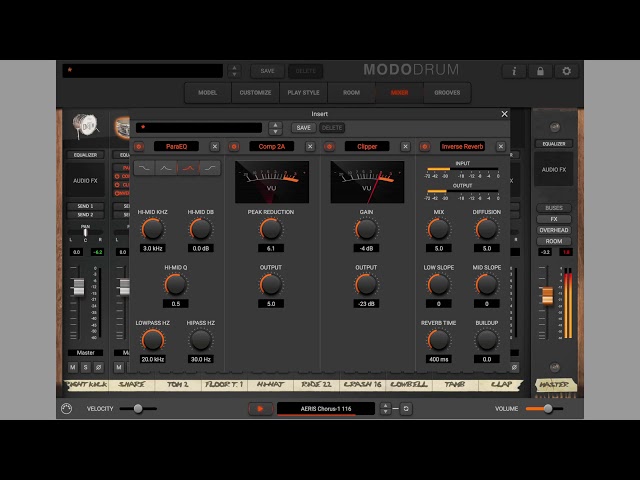Click the master channel orange fader
The image size is (640, 480).
coord(547,296)
